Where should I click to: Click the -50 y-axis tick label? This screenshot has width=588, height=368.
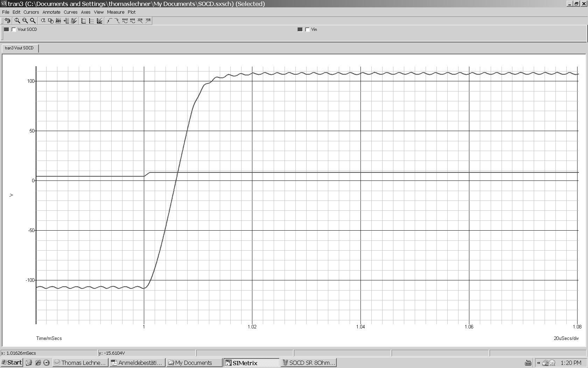(x=31, y=230)
